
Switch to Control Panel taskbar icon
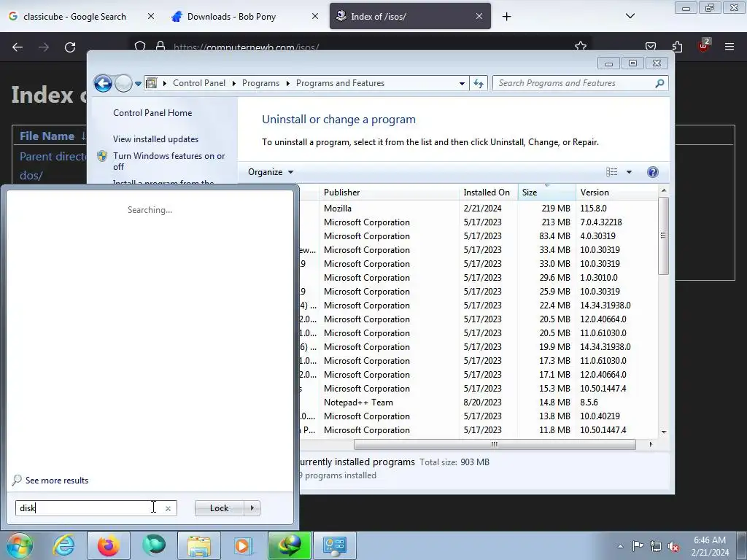pyautogui.click(x=334, y=545)
